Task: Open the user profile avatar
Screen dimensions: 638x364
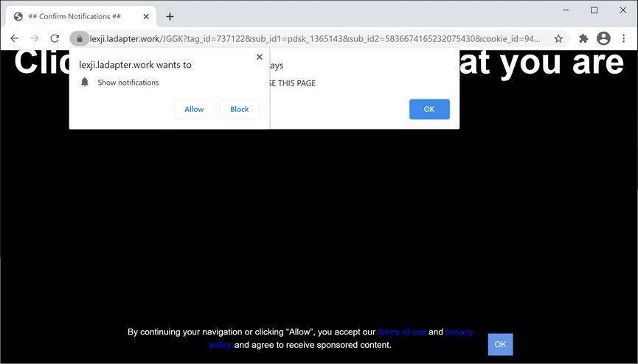Action: pos(603,38)
